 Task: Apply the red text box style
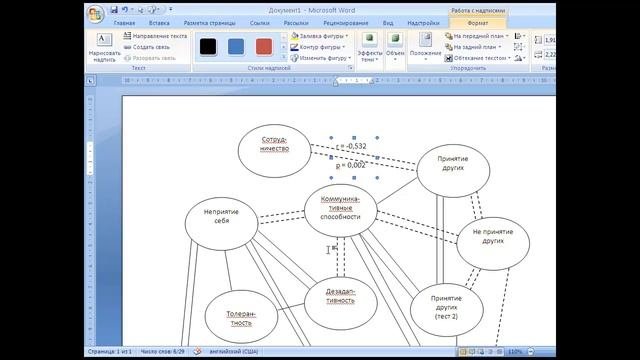[x=264, y=47]
